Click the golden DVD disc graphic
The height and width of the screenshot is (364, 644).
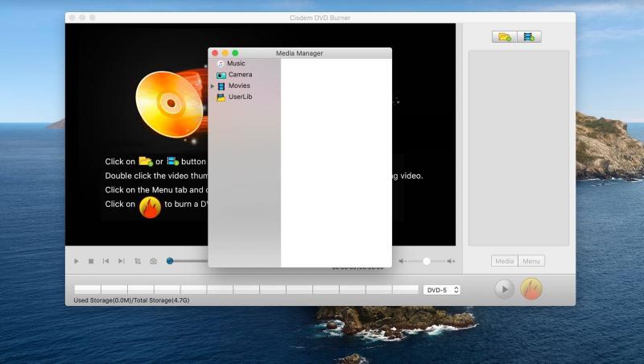[x=169, y=104]
